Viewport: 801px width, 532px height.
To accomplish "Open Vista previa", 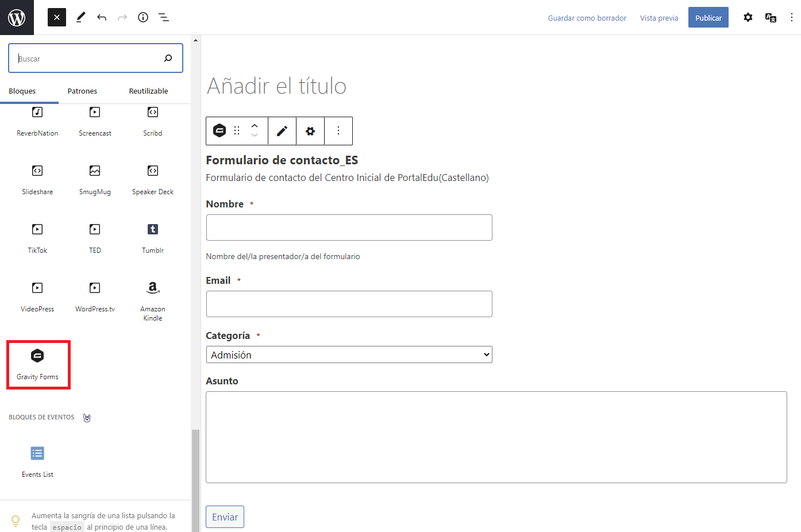I will (x=659, y=18).
